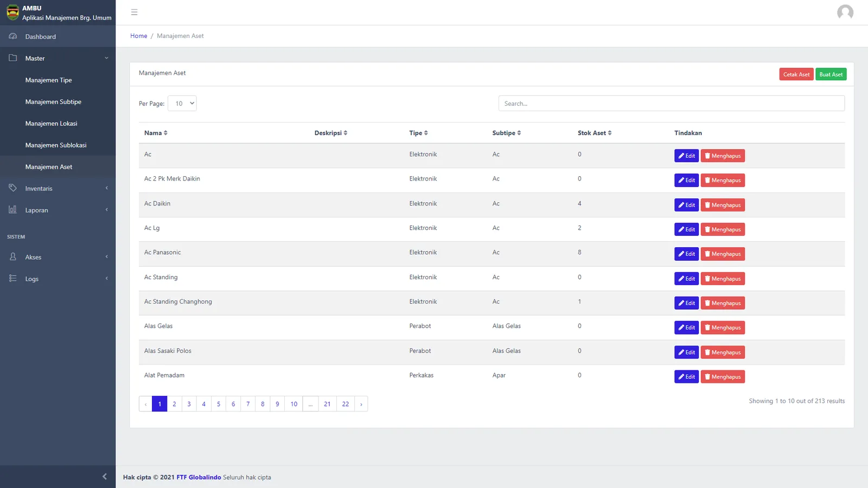Open Manajemen Sublokasi in sidebar
This screenshot has height=488, width=868.
[58, 145]
